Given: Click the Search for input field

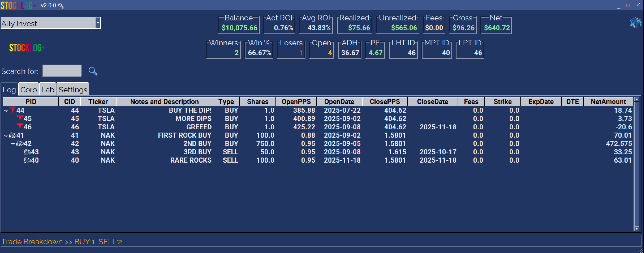Looking at the screenshot, I should [62, 71].
